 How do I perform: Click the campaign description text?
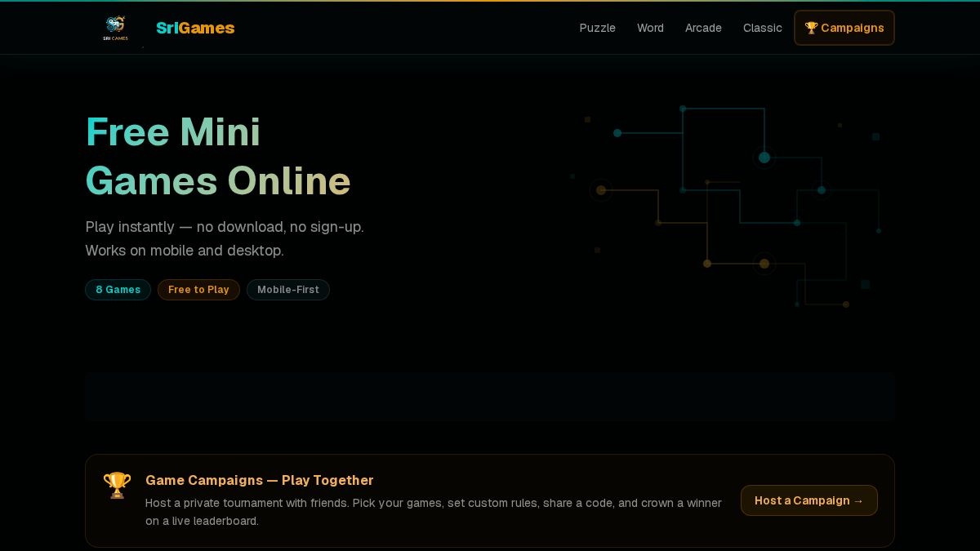click(434, 512)
